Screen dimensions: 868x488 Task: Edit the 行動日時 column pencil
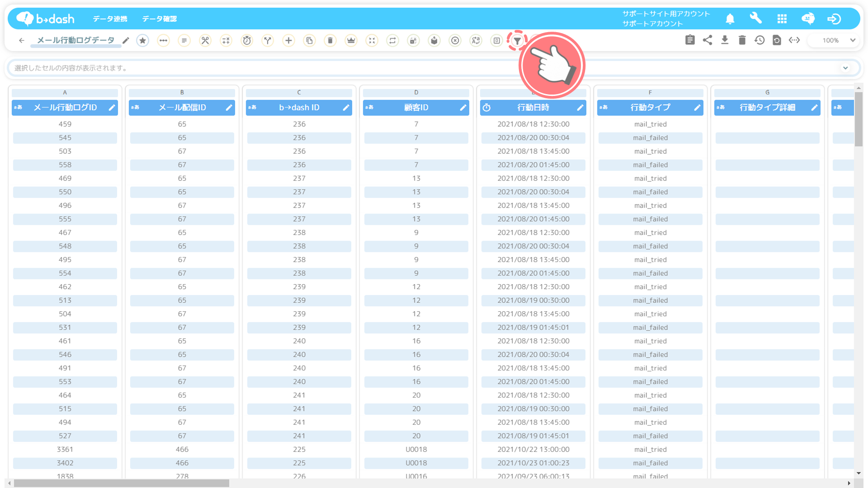coord(581,107)
